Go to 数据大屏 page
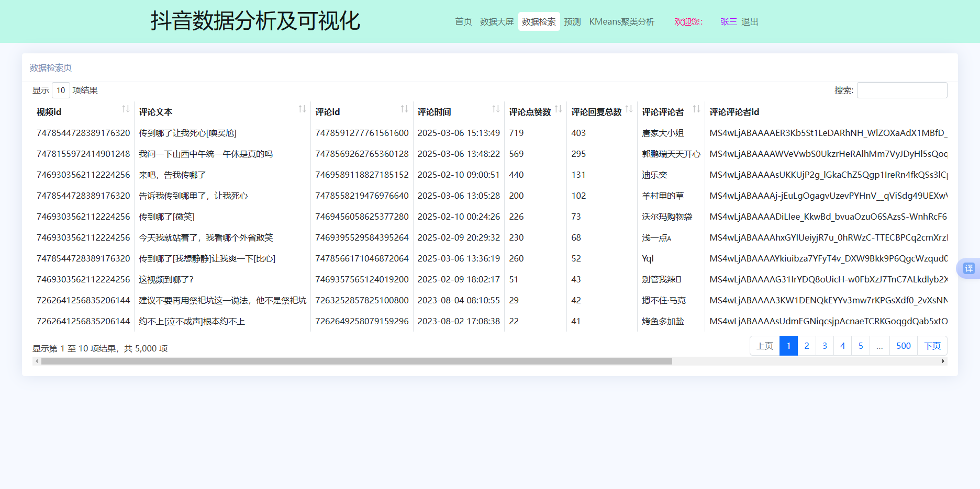 [497, 21]
